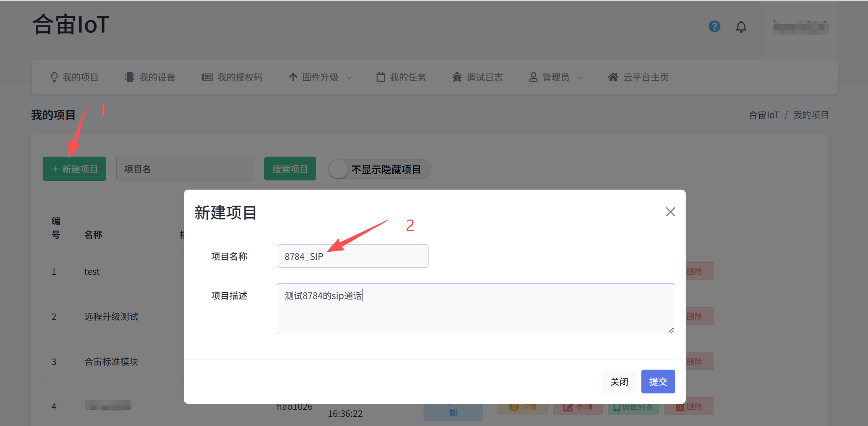The width and height of the screenshot is (868, 426).
Task: Click the 项目名称 input containing 8784_SIP
Action: click(x=352, y=256)
